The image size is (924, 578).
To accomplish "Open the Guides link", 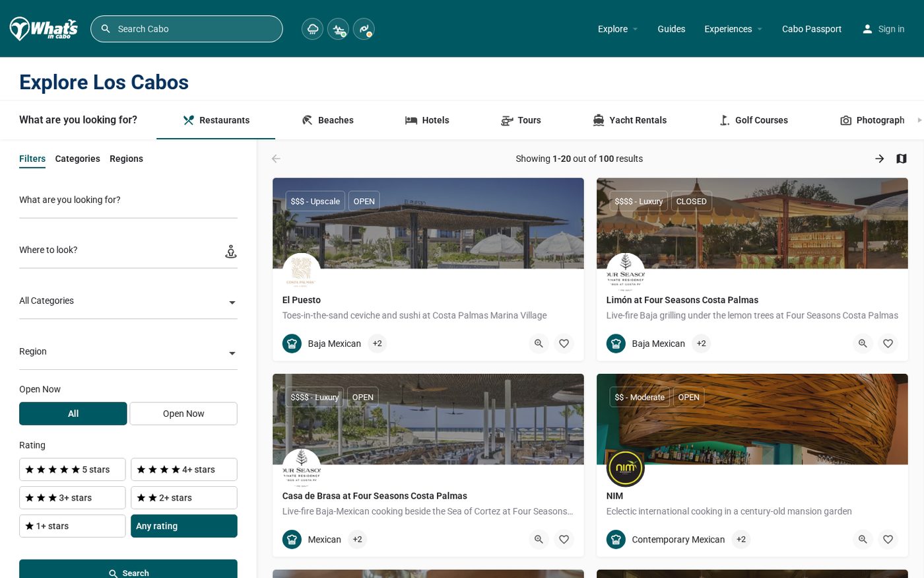I will (x=671, y=29).
